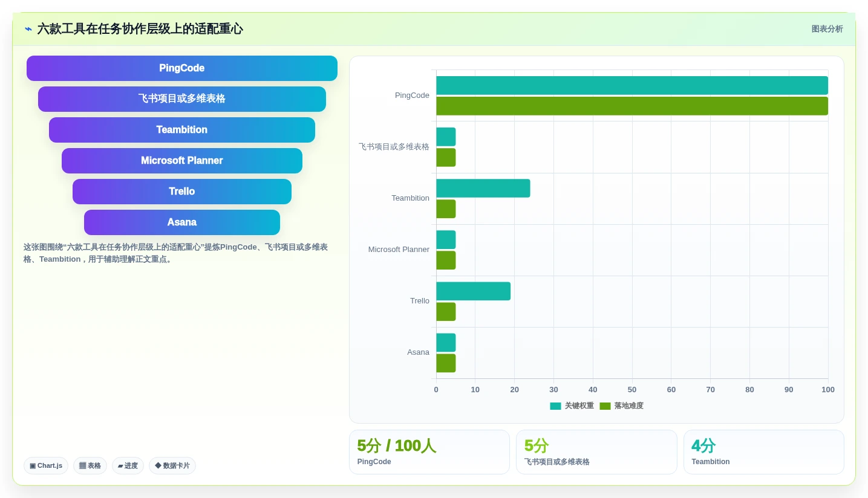Select the Teambition funnel bar
The width and height of the screenshot is (868, 498).
(182, 130)
